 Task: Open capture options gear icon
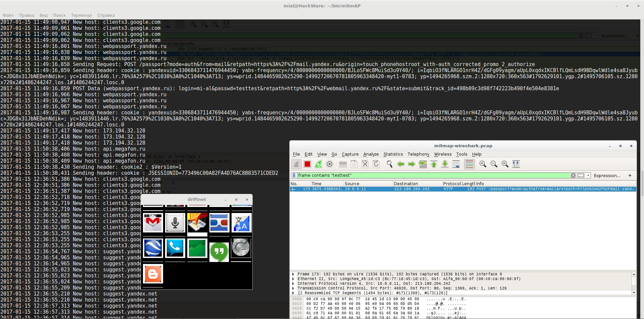330,164
